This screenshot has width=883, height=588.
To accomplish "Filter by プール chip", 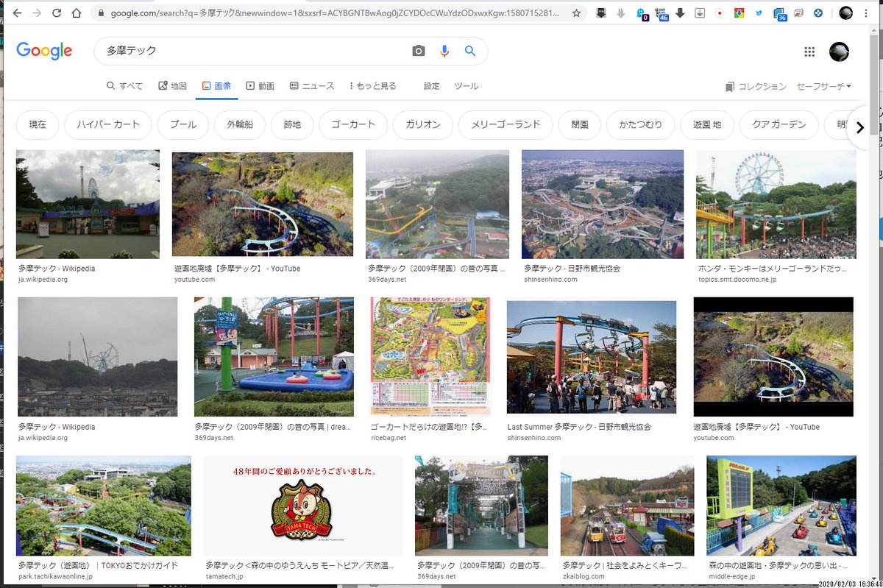I will tap(183, 124).
